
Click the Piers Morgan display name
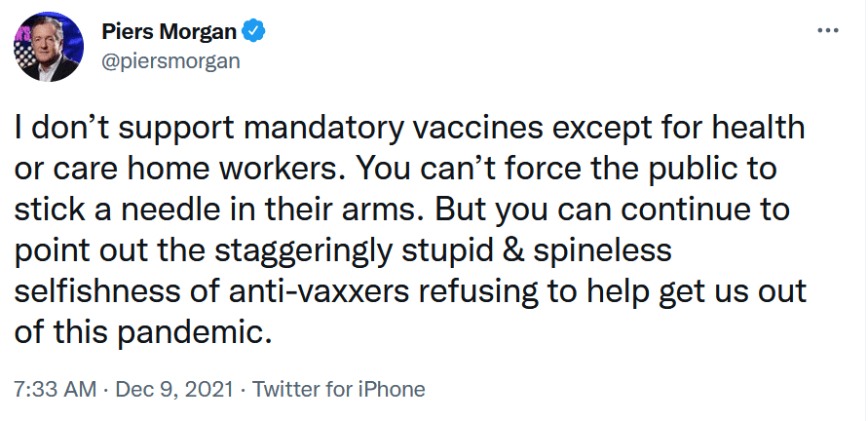point(169,31)
